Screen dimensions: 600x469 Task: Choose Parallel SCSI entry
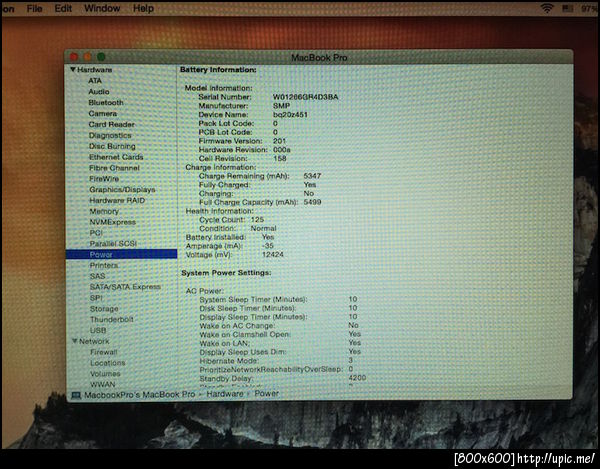113,244
